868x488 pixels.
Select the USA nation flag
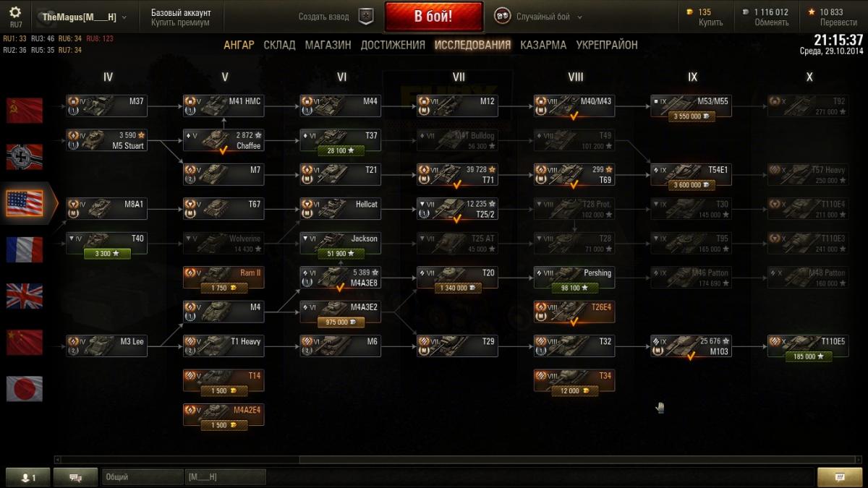[x=25, y=203]
